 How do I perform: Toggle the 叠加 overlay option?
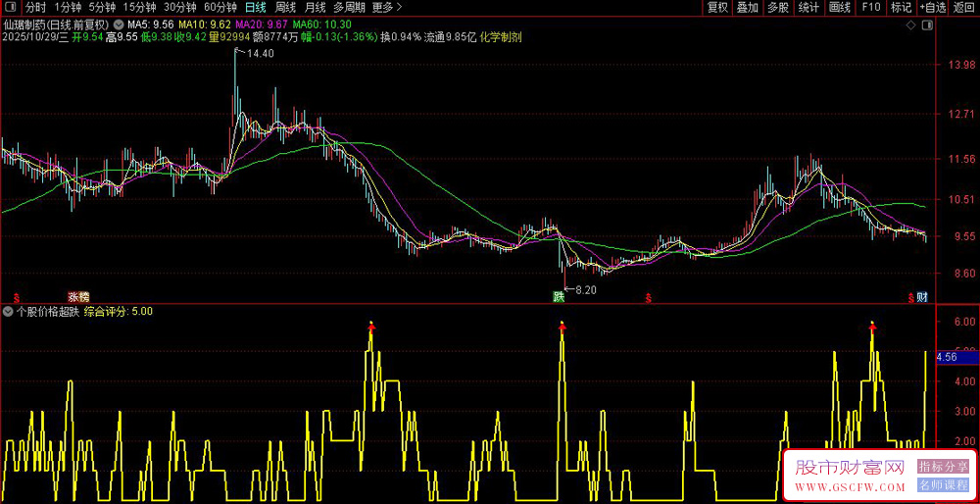pyautogui.click(x=748, y=7)
